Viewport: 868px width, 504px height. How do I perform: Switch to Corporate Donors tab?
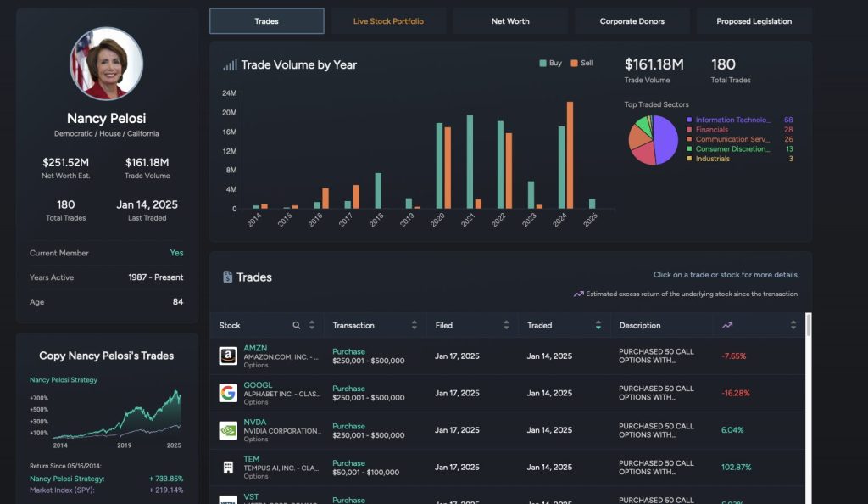pos(632,21)
